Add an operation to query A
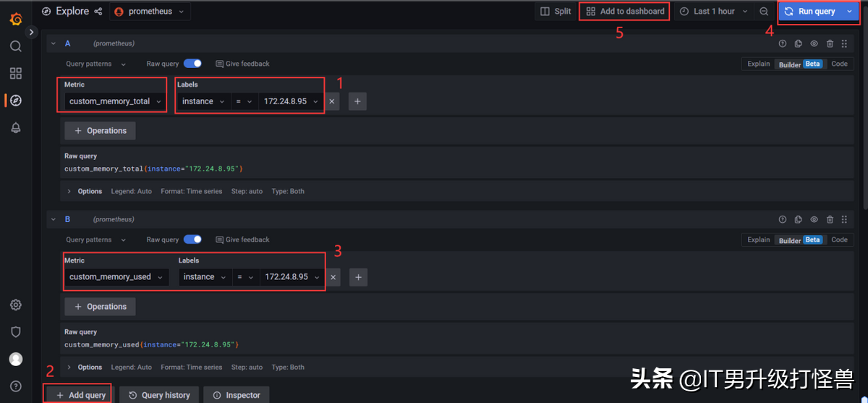This screenshot has height=403, width=868. [100, 131]
